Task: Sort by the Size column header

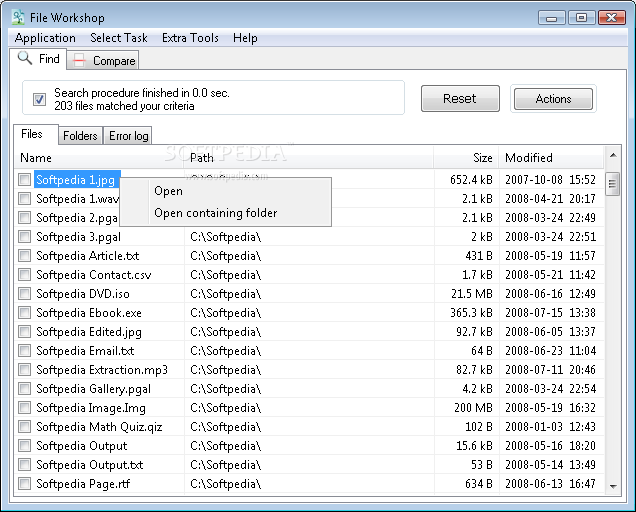Action: [466, 157]
